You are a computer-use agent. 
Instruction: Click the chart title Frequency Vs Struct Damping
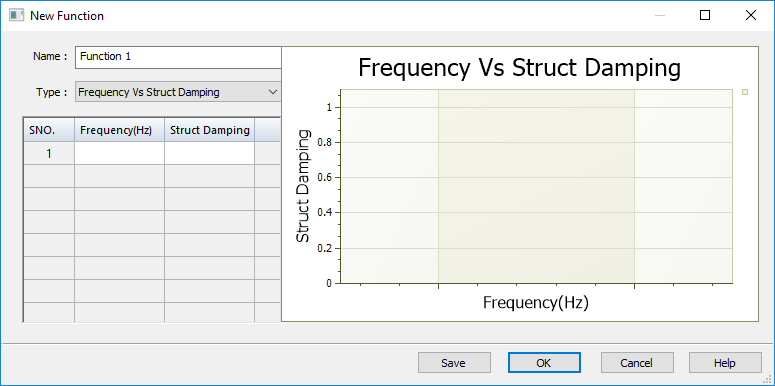point(519,68)
